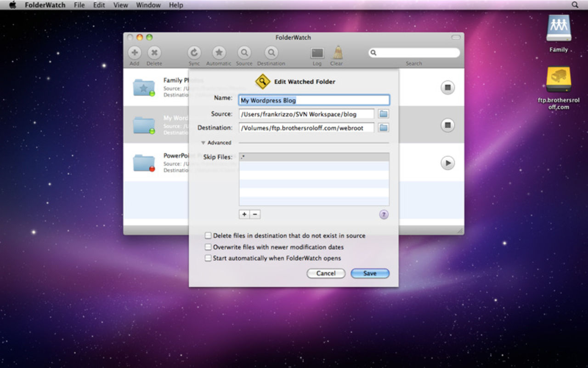Click the Name text field

314,100
